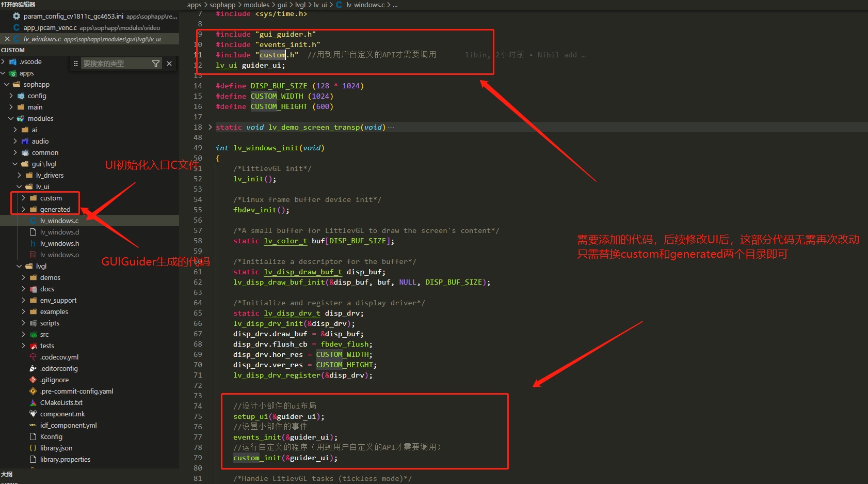The width and height of the screenshot is (868, 484).
Task: Click the gear icon of param_config ini file
Action: 17,17
